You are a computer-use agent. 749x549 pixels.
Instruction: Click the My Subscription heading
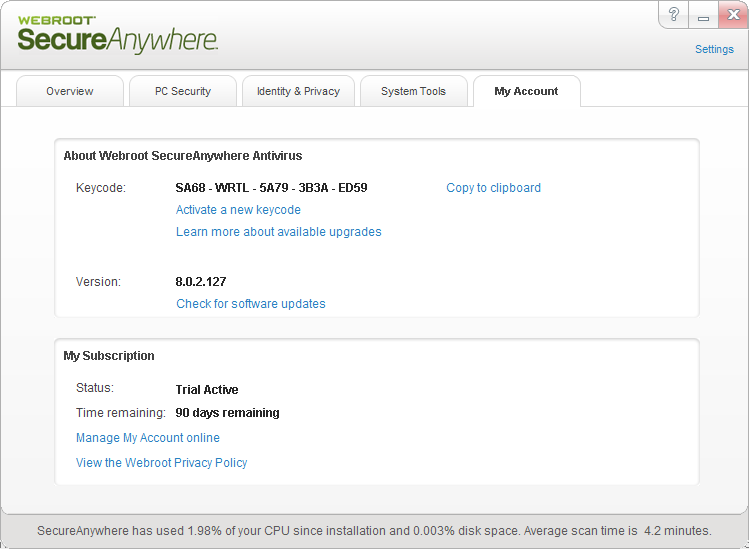click(109, 356)
